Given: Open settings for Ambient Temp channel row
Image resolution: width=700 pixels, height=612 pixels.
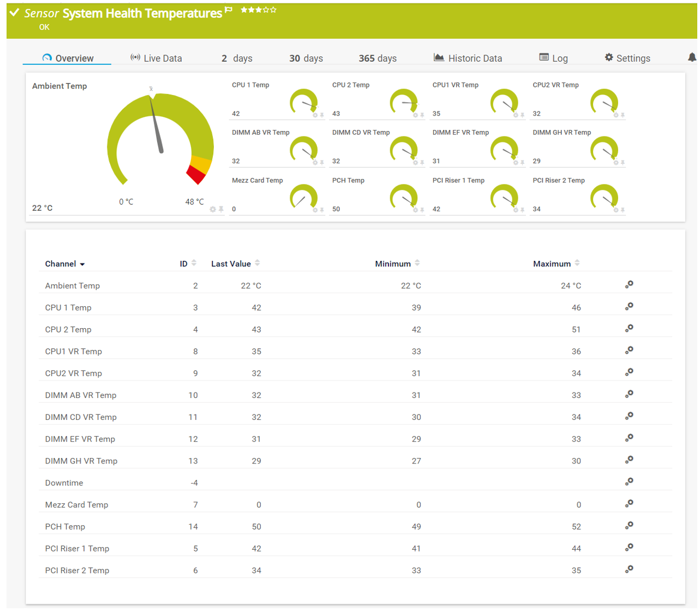Looking at the screenshot, I should click(629, 284).
